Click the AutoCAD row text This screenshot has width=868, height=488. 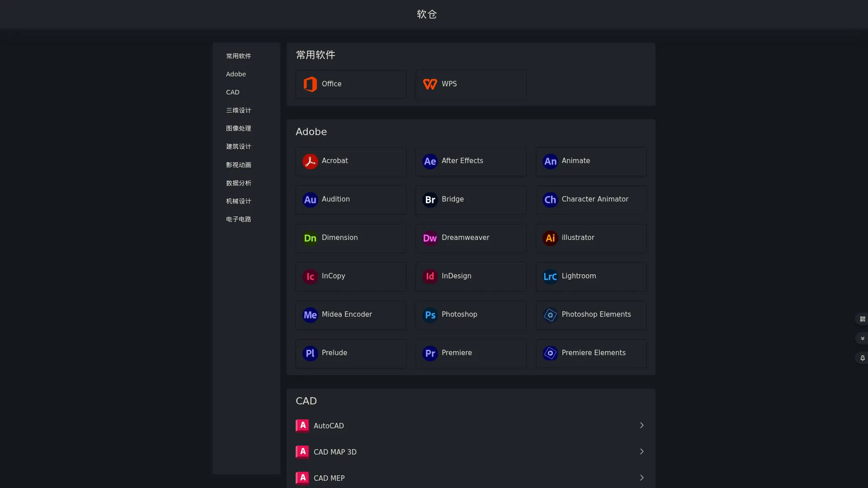coord(329,426)
